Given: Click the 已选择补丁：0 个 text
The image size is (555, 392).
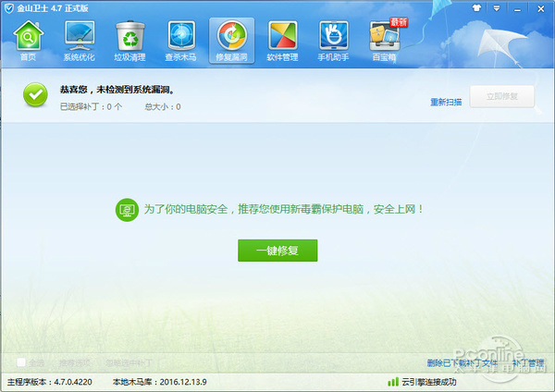Looking at the screenshot, I should [91, 106].
